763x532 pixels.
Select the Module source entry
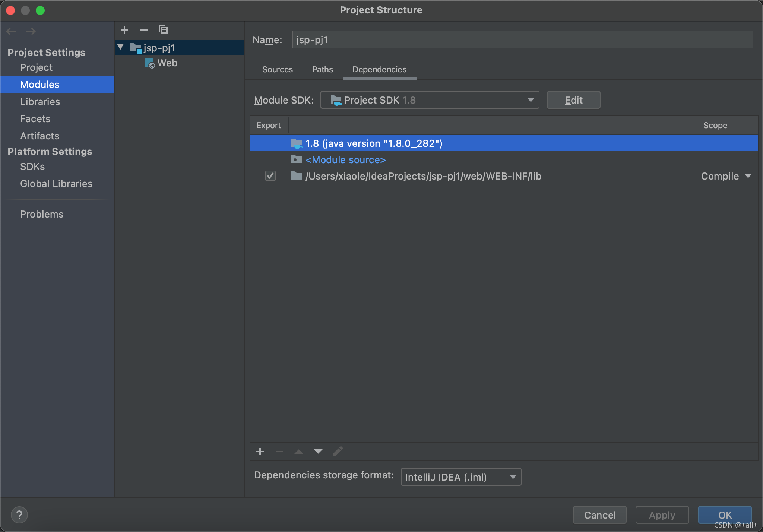point(345,160)
